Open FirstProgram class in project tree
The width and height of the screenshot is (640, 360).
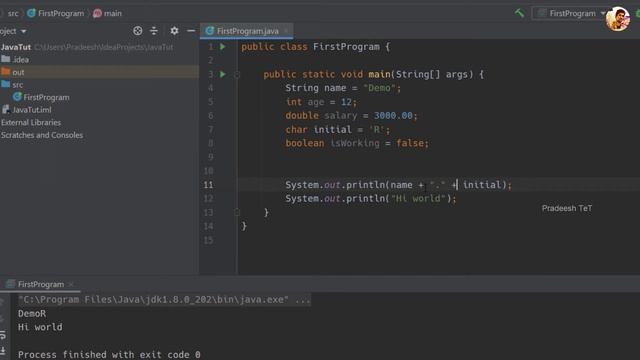(x=41, y=97)
